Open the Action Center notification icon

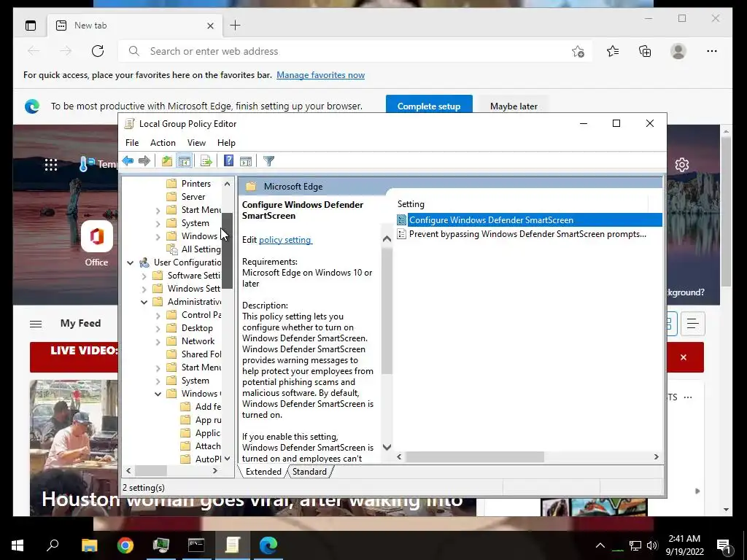(724, 545)
